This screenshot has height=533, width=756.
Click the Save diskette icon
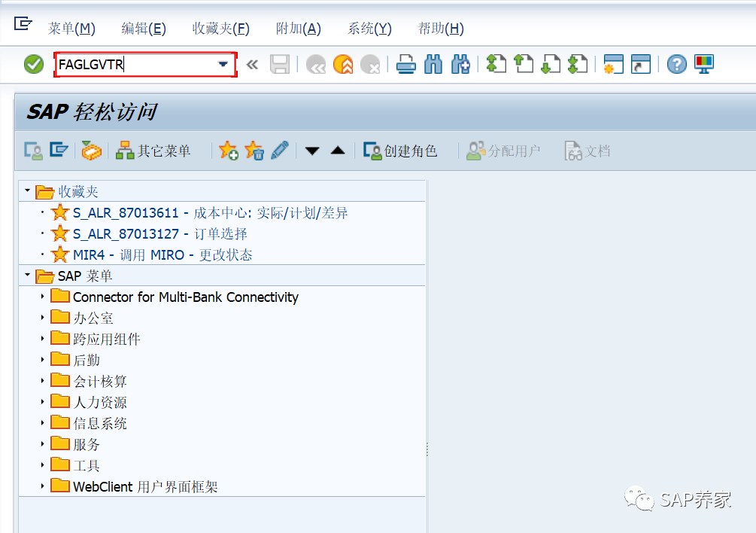[280, 64]
